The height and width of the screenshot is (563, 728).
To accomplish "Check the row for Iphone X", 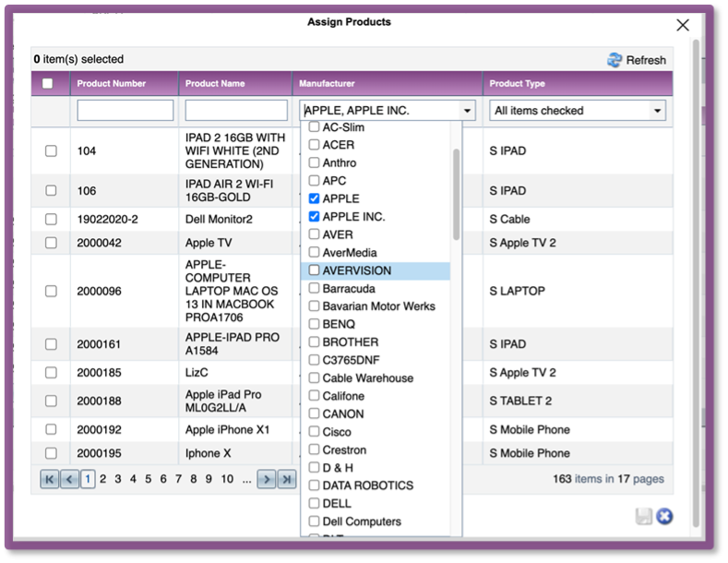I will point(51,453).
